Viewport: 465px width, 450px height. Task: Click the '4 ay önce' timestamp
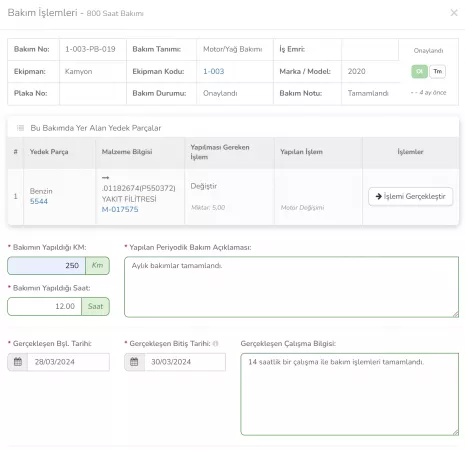[x=433, y=93]
